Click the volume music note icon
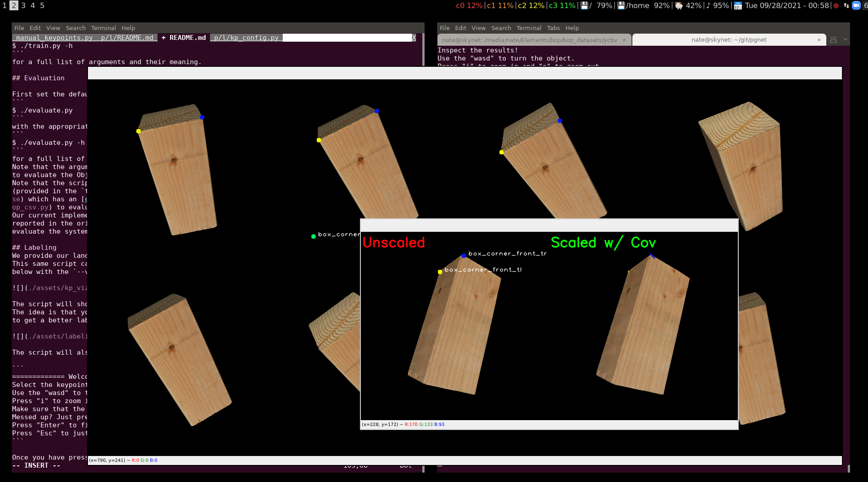This screenshot has width=868, height=482. [x=708, y=5]
